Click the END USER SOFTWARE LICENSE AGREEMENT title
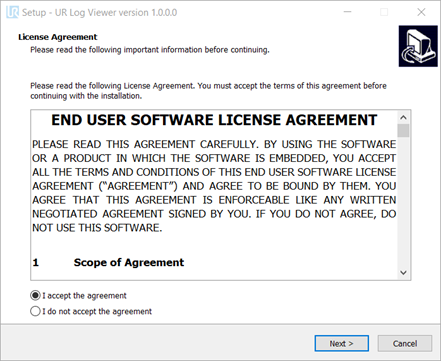The width and height of the screenshot is (441, 361). click(x=214, y=120)
